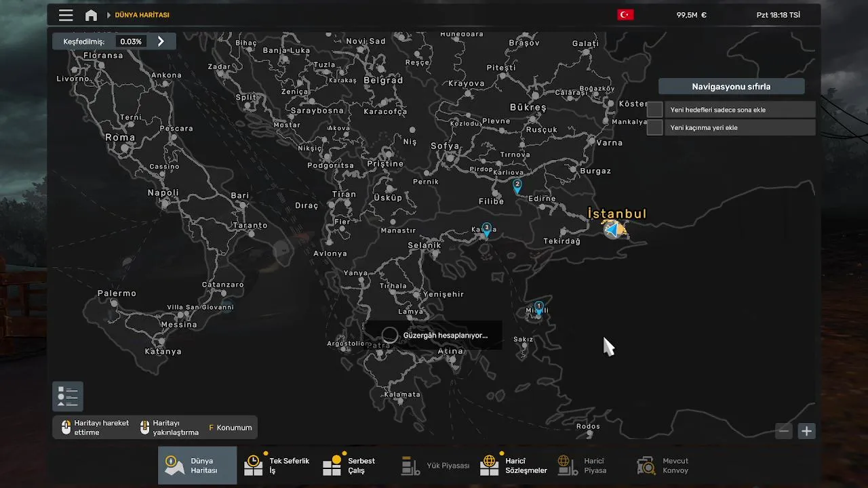
Task: Click the Yenişehir city label
Action: click(x=443, y=294)
